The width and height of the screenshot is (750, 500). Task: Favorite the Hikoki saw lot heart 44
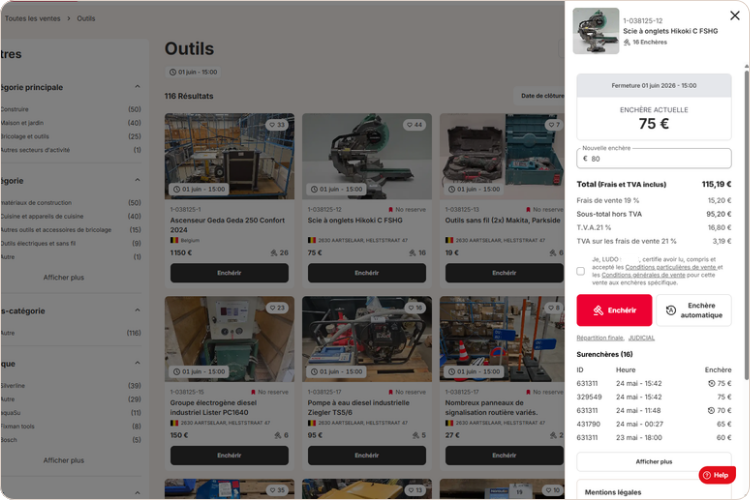click(x=414, y=125)
